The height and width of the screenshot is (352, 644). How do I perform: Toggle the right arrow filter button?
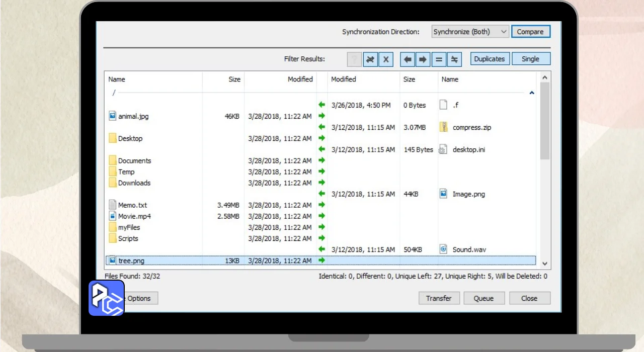423,59
